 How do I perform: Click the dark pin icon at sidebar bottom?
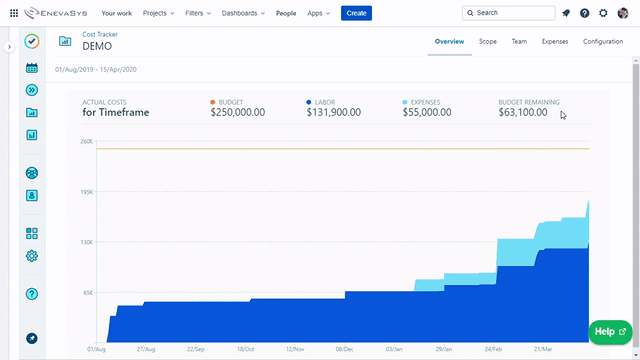[32, 338]
